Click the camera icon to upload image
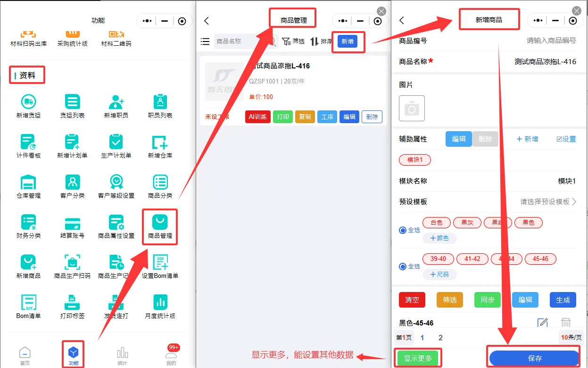This screenshot has width=588, height=368. pyautogui.click(x=412, y=109)
